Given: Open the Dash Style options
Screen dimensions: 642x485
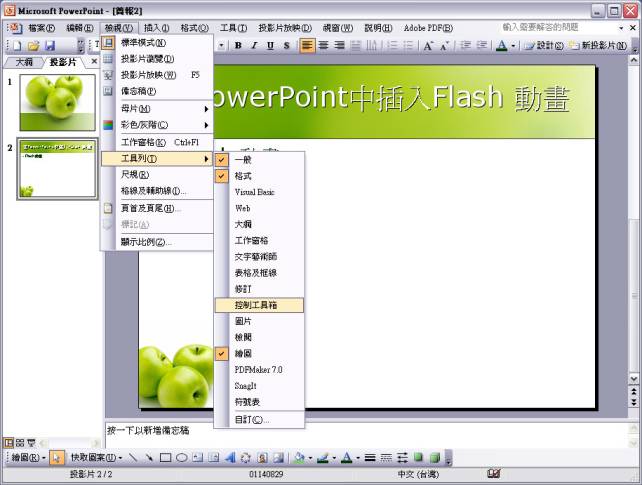Looking at the screenshot, I should click(386, 458).
